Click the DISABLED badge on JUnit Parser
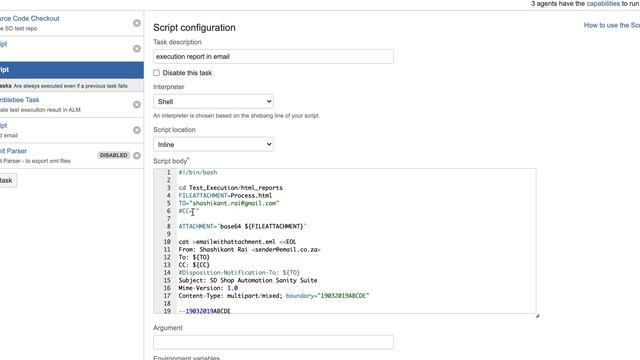The width and height of the screenshot is (640, 360). 113,155
